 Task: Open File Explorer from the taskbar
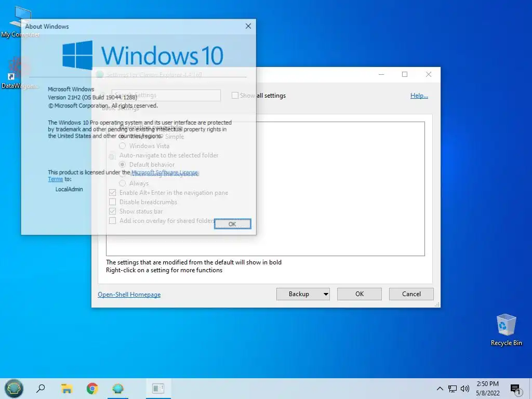coord(67,389)
